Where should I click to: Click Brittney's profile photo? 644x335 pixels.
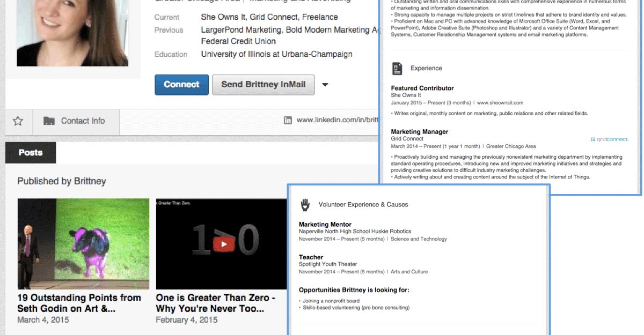72,33
